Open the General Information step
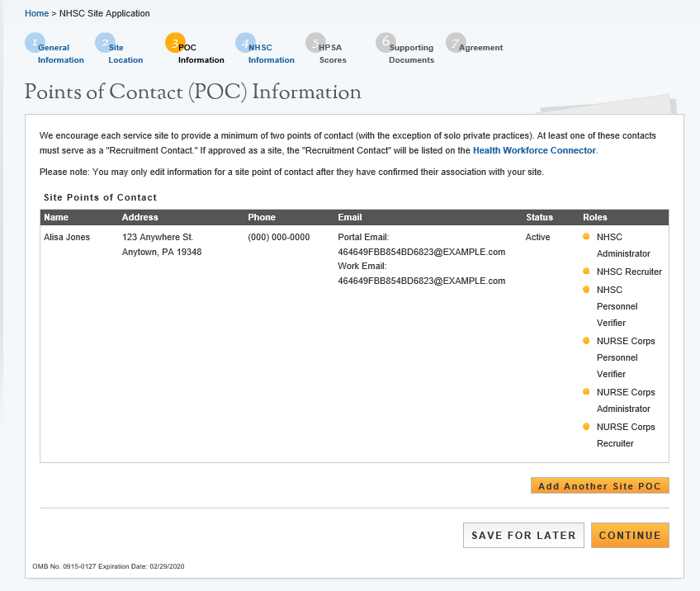The image size is (700, 591). point(60,54)
